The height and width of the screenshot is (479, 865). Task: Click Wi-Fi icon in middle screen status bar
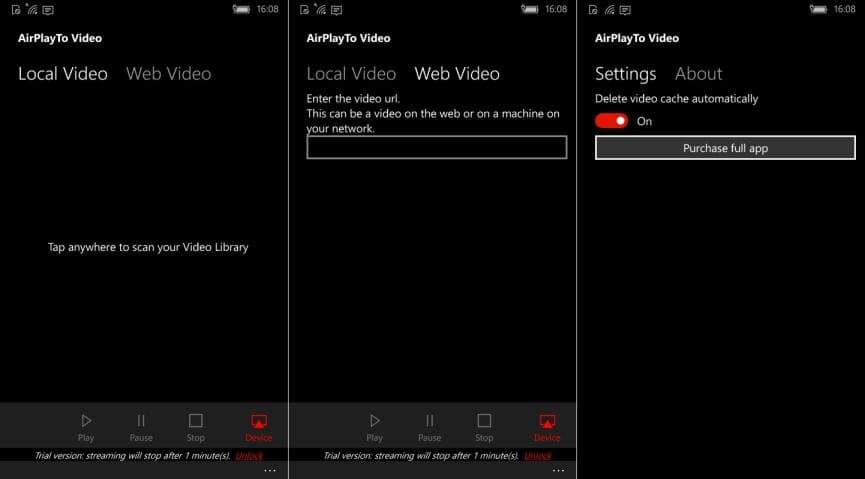tap(320, 9)
